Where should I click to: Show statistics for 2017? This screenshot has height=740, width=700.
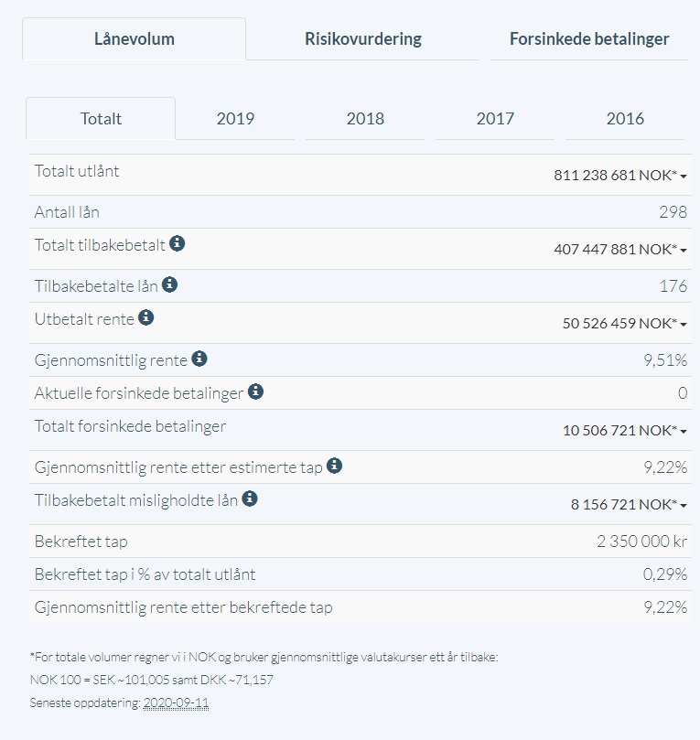click(x=495, y=119)
